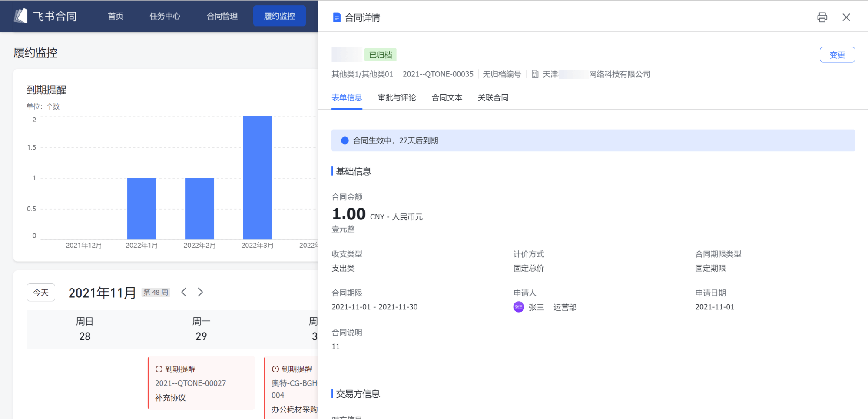Go to previous week in calendar
The image size is (868, 419).
pos(184,292)
